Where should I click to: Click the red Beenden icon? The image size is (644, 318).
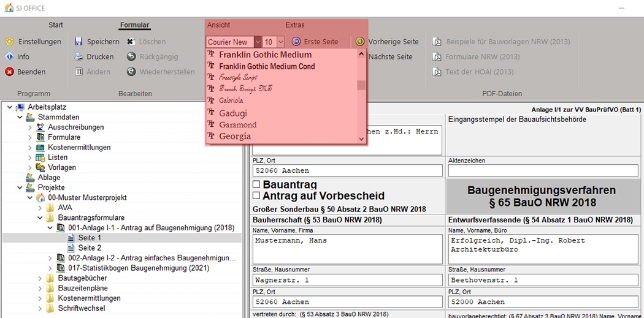coord(9,72)
